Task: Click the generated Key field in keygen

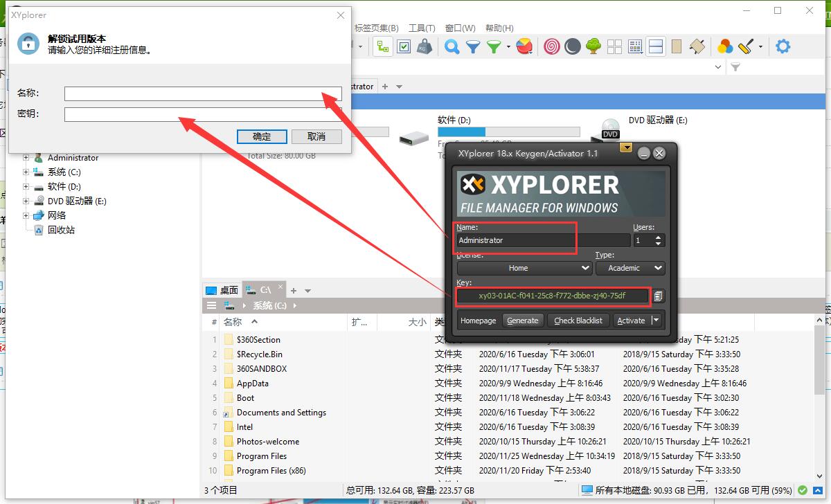Action: tap(552, 296)
